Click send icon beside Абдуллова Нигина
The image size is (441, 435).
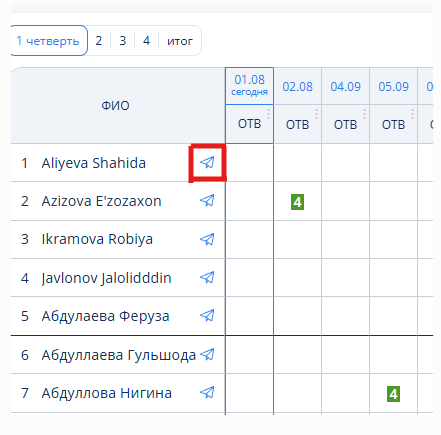pos(207,392)
